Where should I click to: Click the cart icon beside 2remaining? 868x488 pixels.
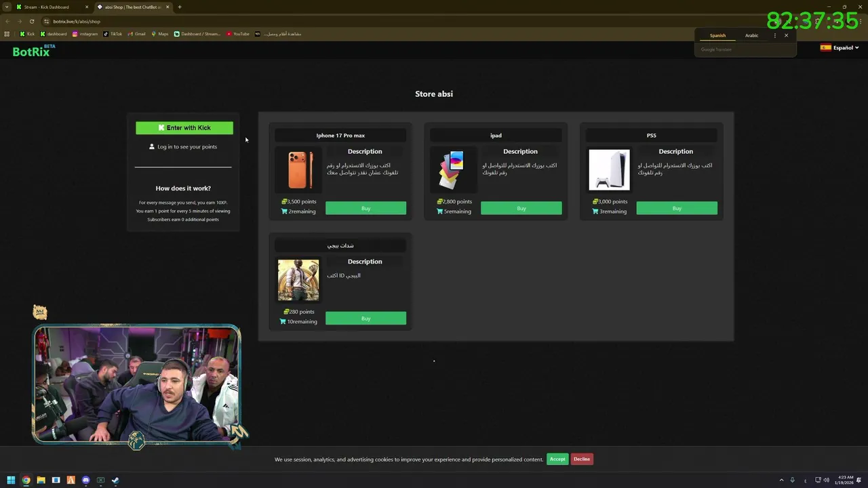[x=284, y=211]
